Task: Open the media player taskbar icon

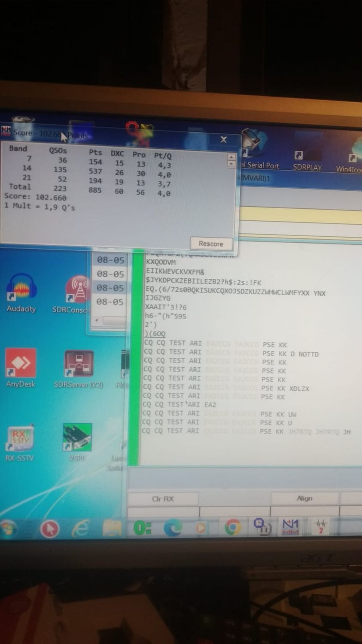Action: coord(201,528)
